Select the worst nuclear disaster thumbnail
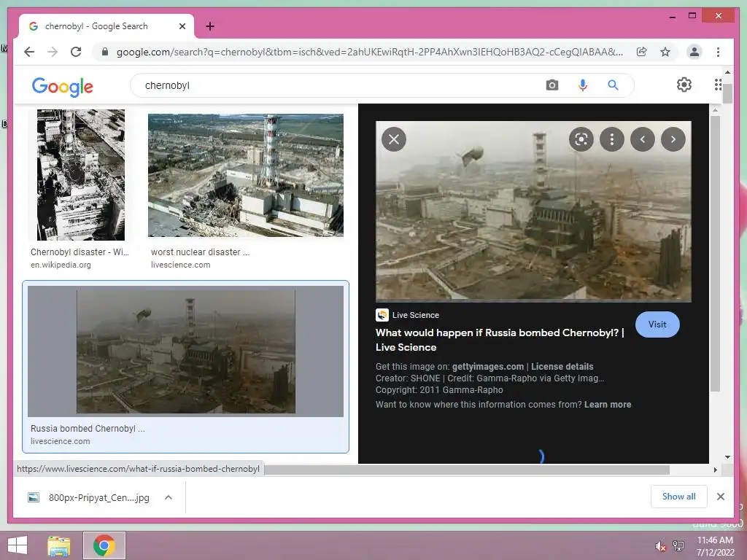The image size is (747, 560). tap(245, 175)
